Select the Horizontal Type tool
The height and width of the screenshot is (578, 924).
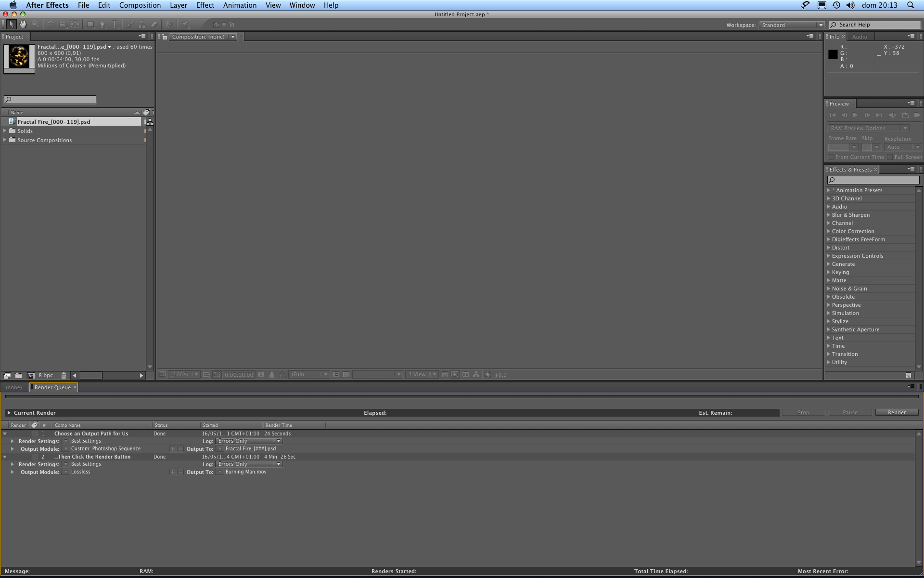[115, 24]
